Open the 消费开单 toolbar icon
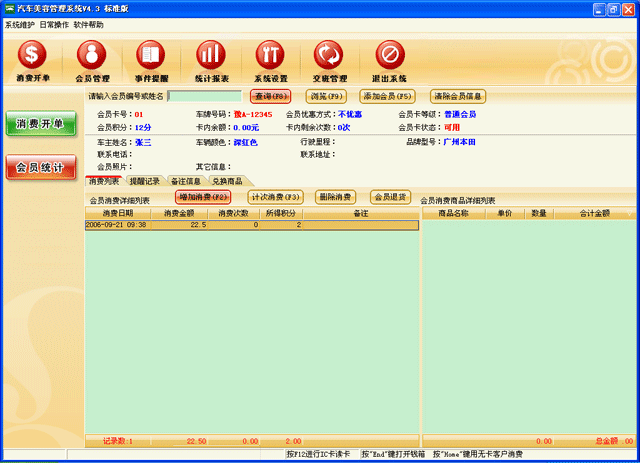 (x=33, y=60)
